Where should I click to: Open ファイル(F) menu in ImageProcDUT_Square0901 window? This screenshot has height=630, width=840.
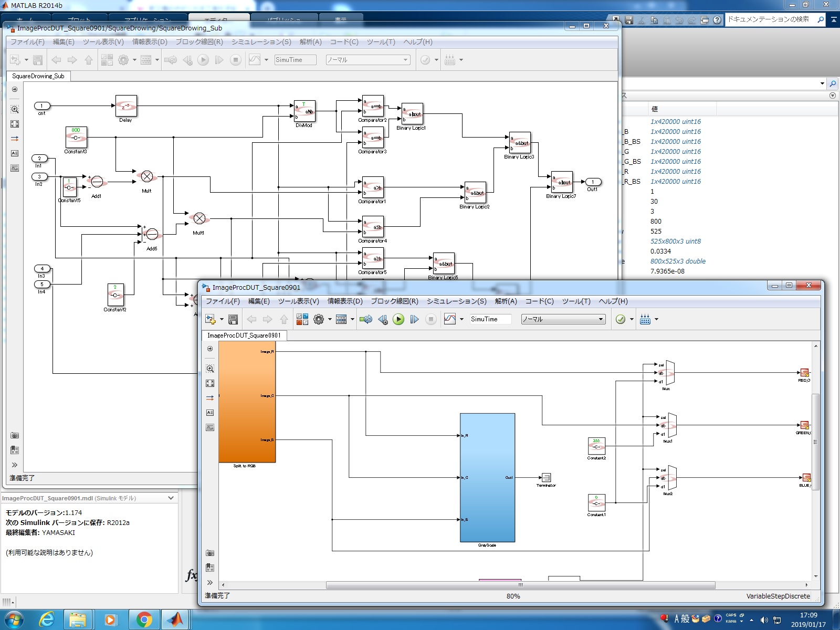(x=223, y=301)
